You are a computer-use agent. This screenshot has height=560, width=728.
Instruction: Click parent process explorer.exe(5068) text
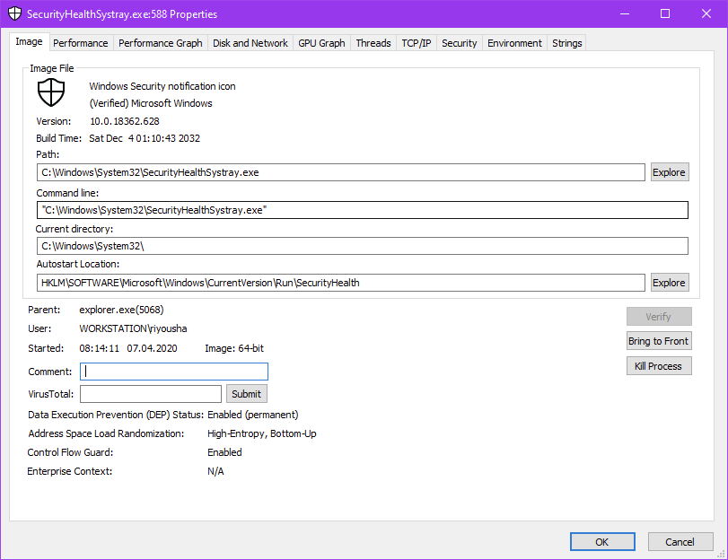point(122,310)
